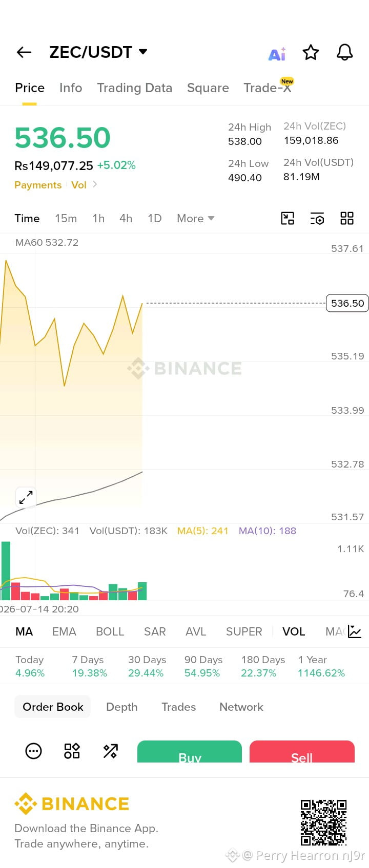
Task: Toggle the SUPER indicator
Action: tap(244, 631)
